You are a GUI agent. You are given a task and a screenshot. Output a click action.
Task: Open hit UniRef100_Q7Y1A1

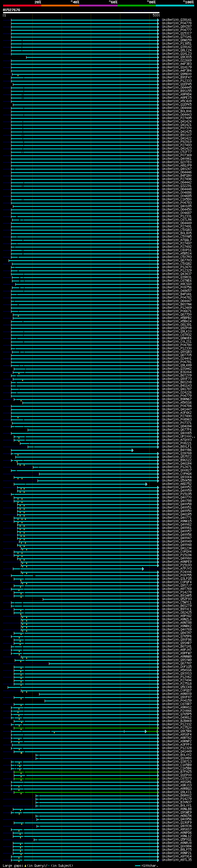click(177, 37)
